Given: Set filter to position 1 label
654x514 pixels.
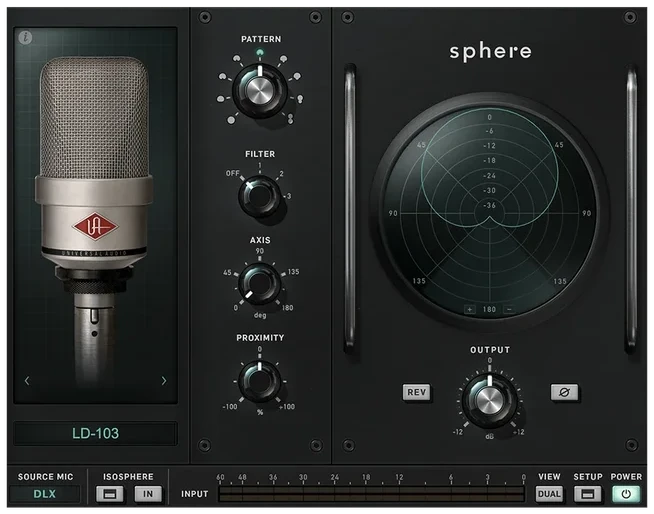Looking at the screenshot, I should pos(259,165).
